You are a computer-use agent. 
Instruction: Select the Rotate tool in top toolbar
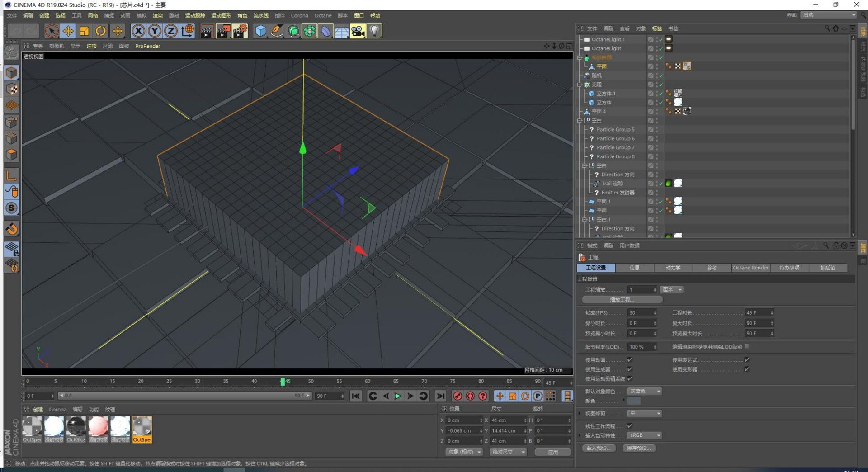(101, 31)
